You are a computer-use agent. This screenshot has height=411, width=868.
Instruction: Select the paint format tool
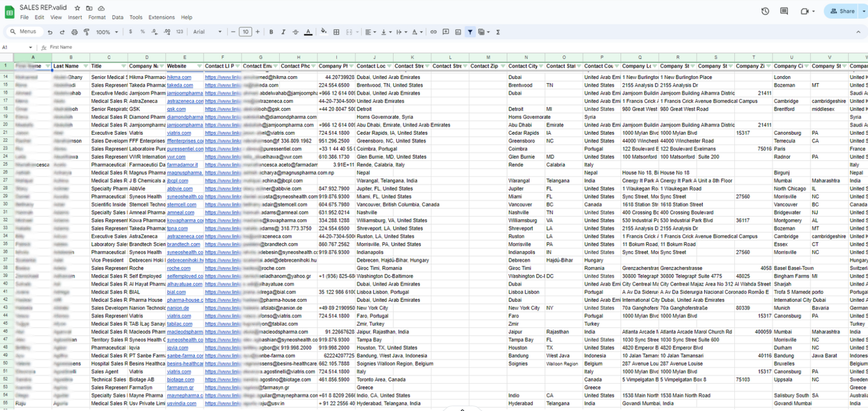tap(86, 32)
